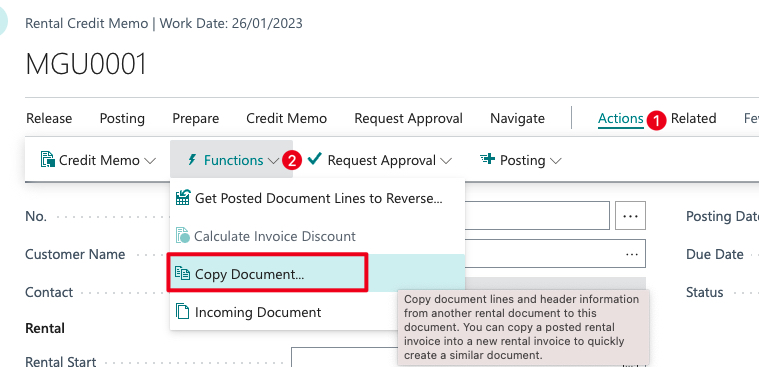Screen dimensions: 759x367
Task: Choose Get Posted Document Lines to Reverse
Action: [x=318, y=198]
